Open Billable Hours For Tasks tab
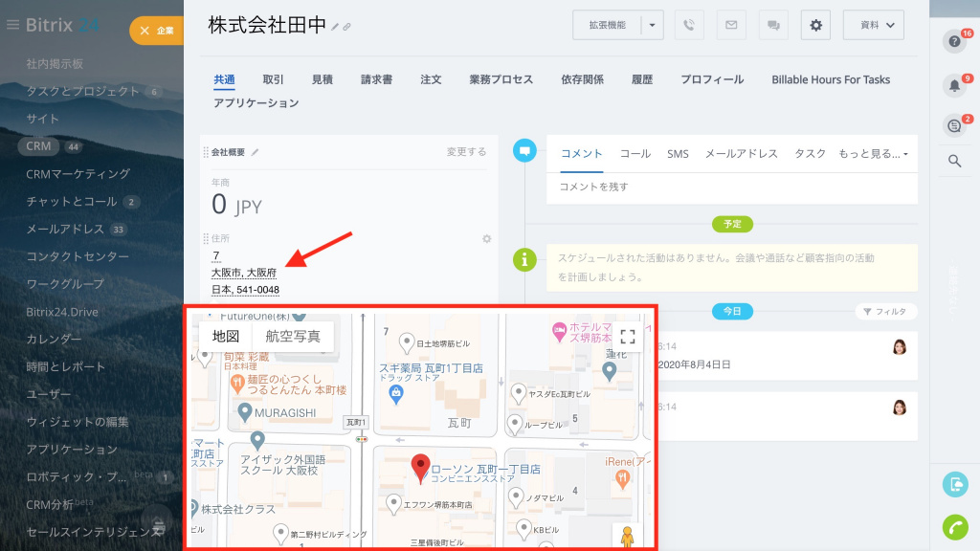The height and width of the screenshot is (551, 980). tap(831, 79)
